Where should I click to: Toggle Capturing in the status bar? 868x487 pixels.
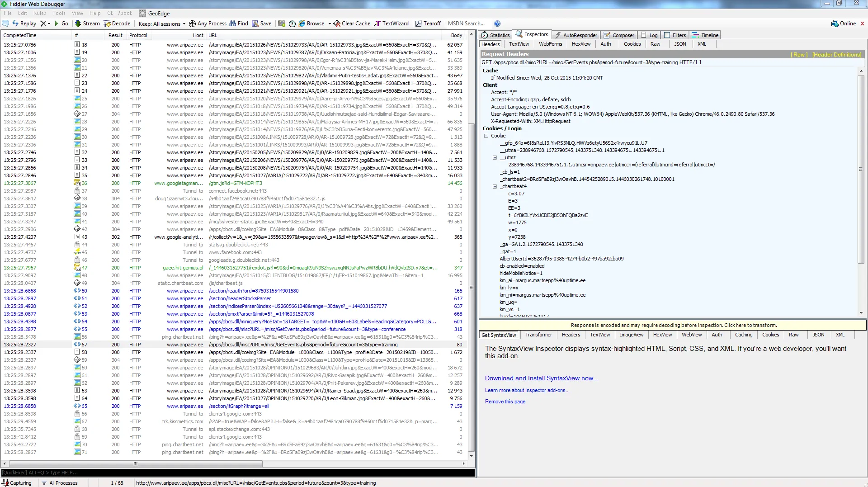pos(17,483)
